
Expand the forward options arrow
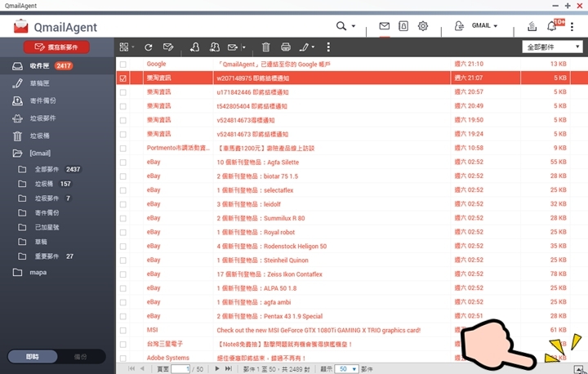click(x=243, y=47)
